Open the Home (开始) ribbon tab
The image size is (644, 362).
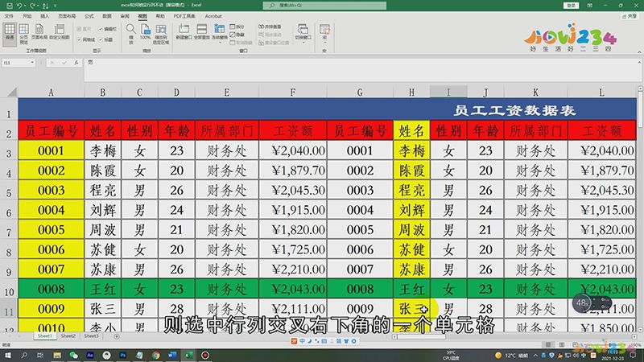click(27, 16)
